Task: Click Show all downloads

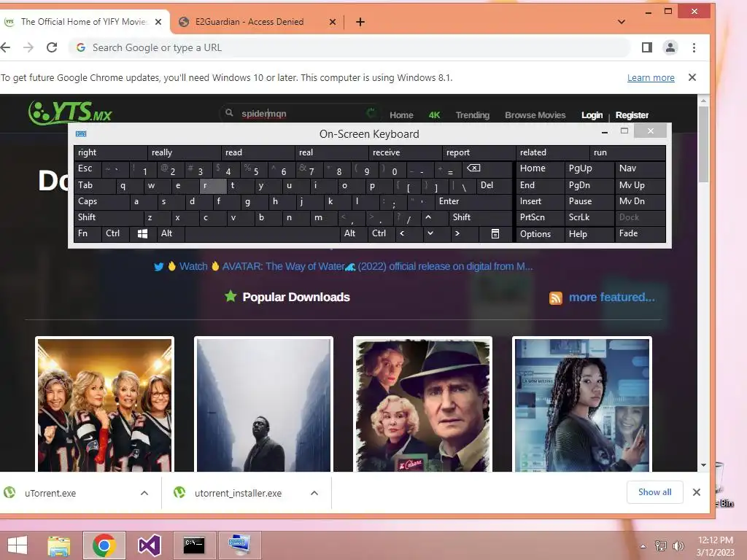Action: click(x=654, y=492)
